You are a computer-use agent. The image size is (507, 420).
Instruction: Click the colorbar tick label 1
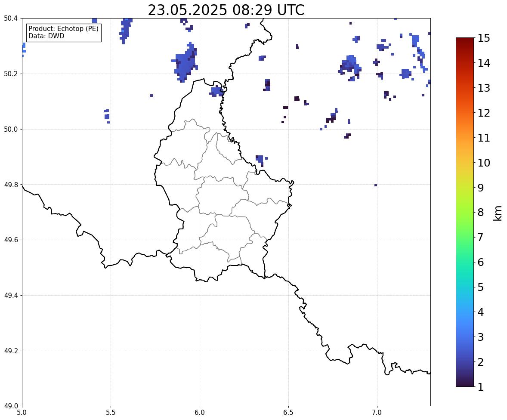[480, 387]
